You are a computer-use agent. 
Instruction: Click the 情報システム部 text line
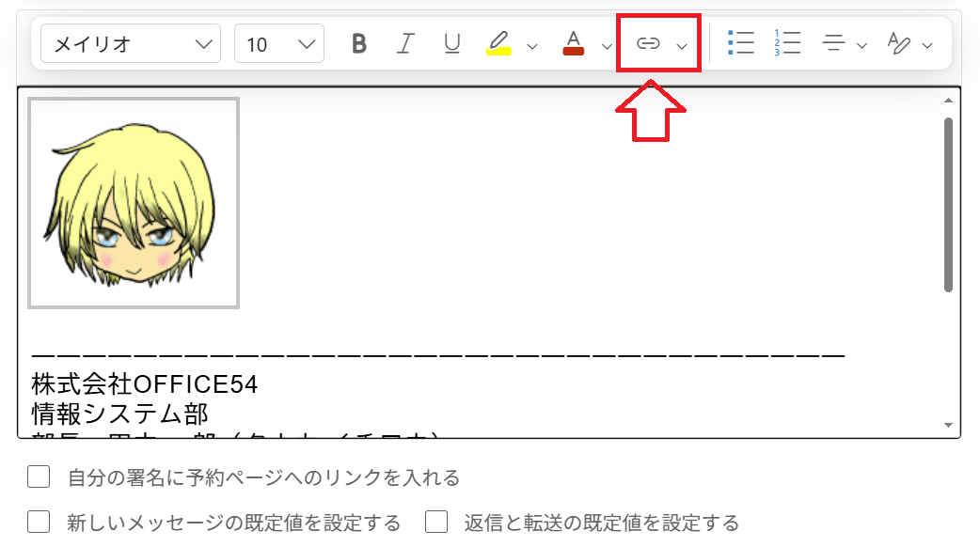[120, 414]
